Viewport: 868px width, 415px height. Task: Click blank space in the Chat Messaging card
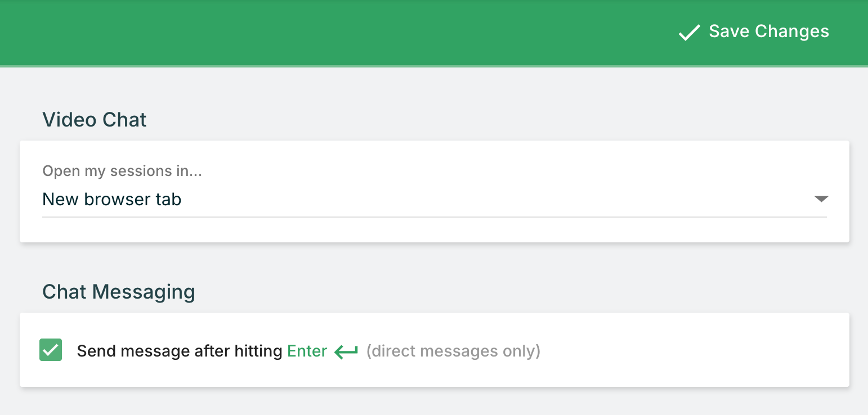pos(675,350)
